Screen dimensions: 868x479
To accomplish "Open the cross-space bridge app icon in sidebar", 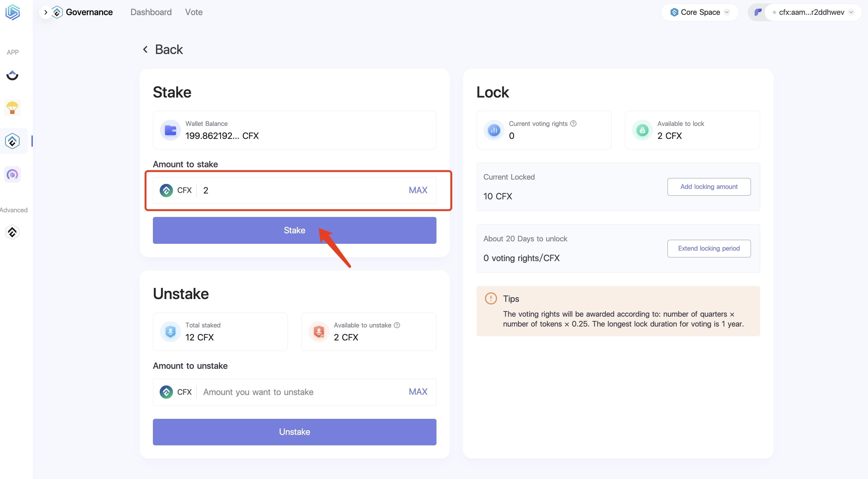I will [x=12, y=75].
